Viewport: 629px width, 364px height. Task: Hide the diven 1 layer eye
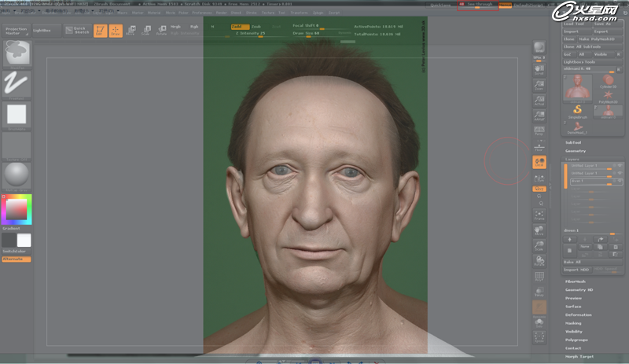point(620,181)
